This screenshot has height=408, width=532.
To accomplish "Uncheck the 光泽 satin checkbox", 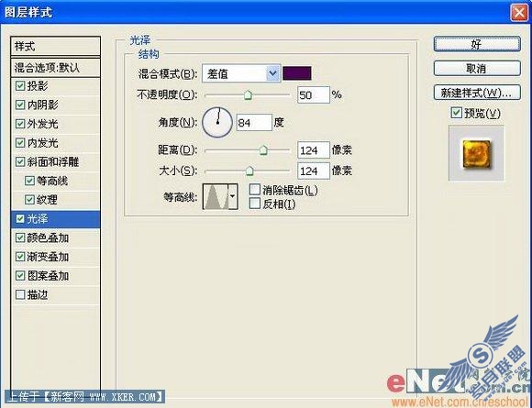I will pyautogui.click(x=20, y=219).
